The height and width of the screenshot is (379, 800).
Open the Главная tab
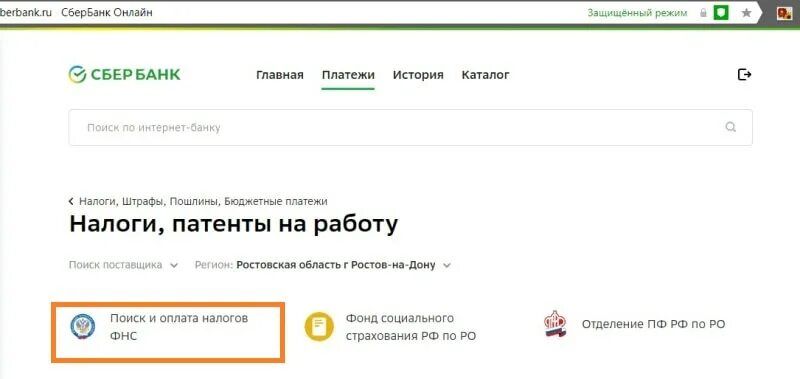coord(280,75)
